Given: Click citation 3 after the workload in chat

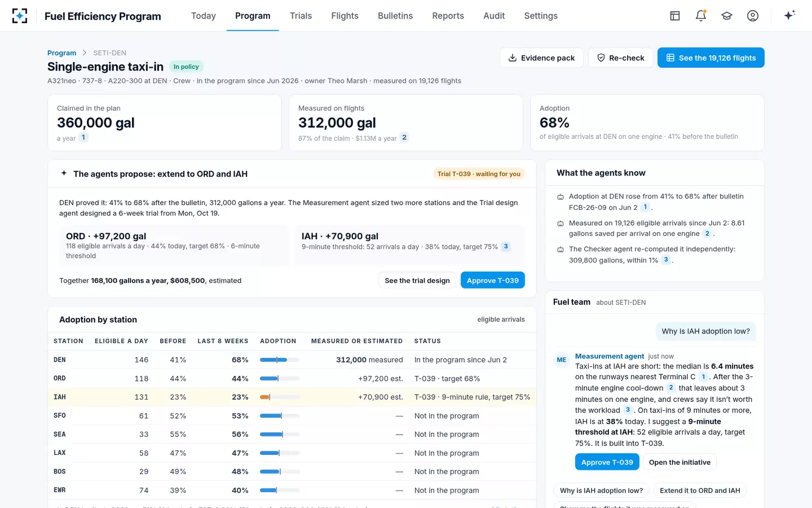Looking at the screenshot, I should point(628,410).
